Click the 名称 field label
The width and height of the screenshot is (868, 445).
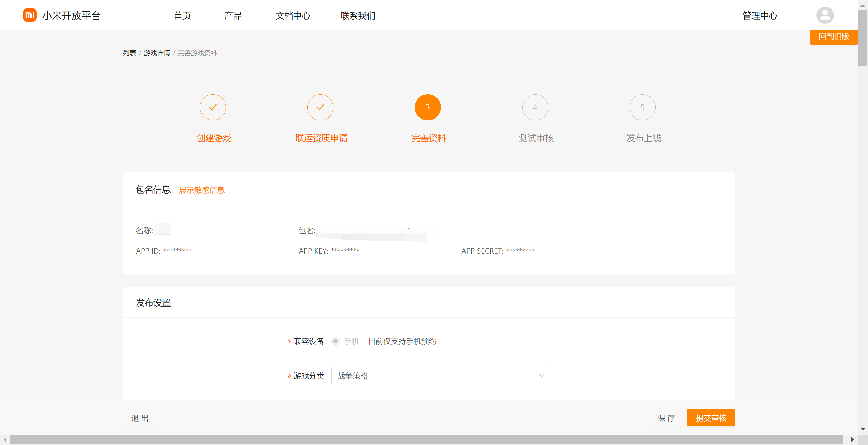(x=144, y=231)
